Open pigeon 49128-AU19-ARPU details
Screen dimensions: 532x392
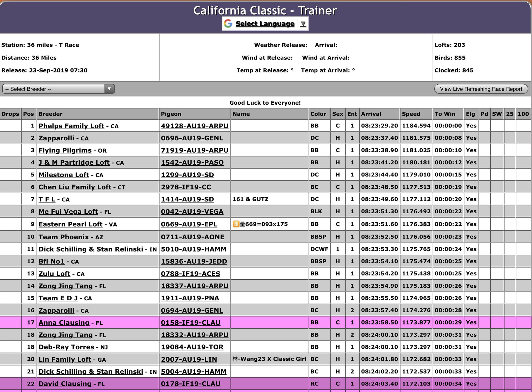195,126
